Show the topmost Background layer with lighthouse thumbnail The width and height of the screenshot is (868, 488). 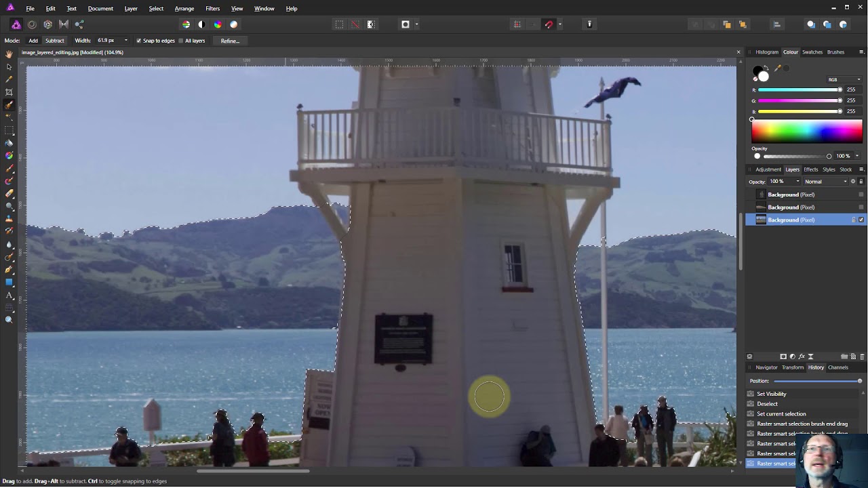tap(861, 195)
